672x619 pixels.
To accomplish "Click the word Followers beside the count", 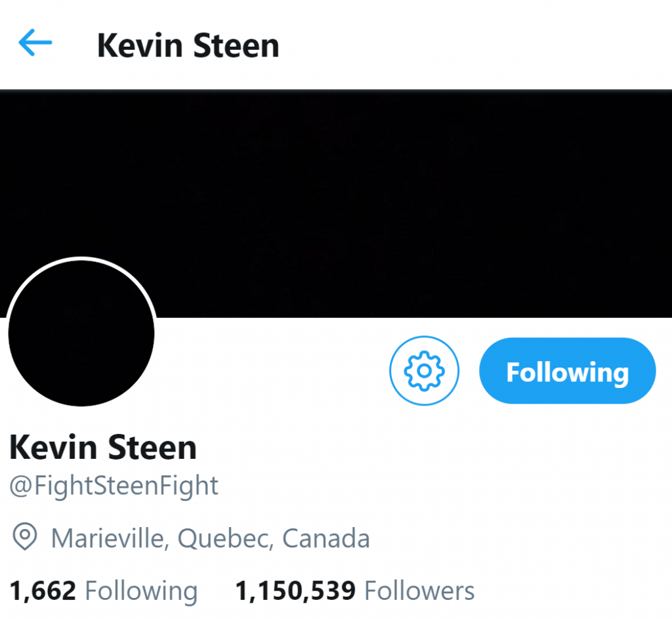I will point(419,591).
